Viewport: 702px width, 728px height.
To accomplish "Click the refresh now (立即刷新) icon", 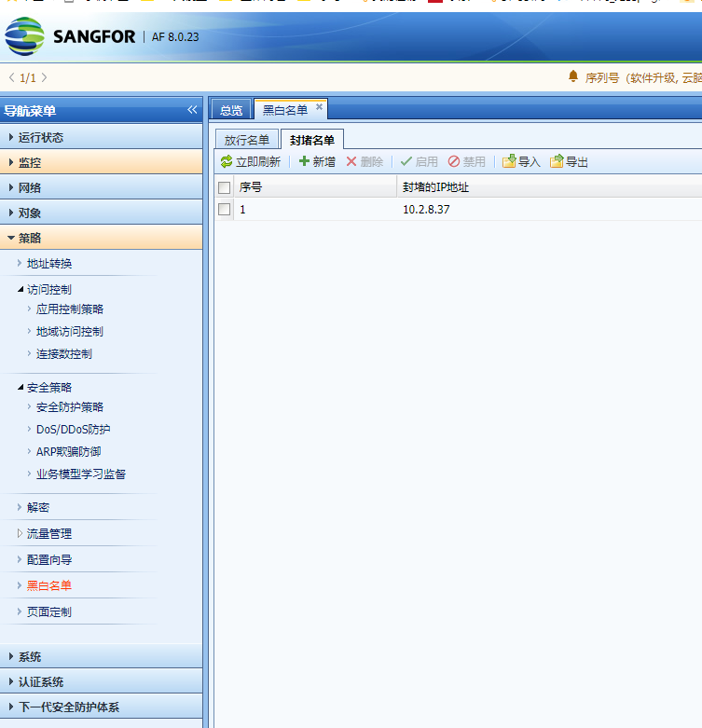I will tap(227, 162).
